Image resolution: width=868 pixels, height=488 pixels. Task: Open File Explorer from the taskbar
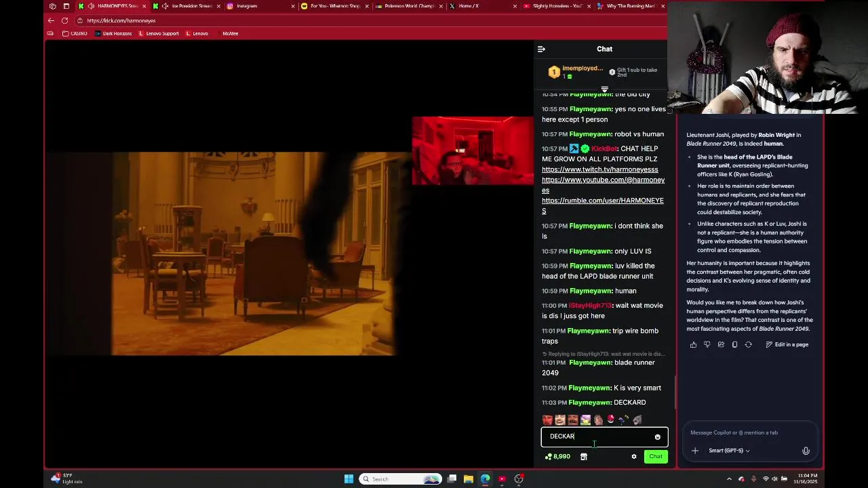[469, 479]
